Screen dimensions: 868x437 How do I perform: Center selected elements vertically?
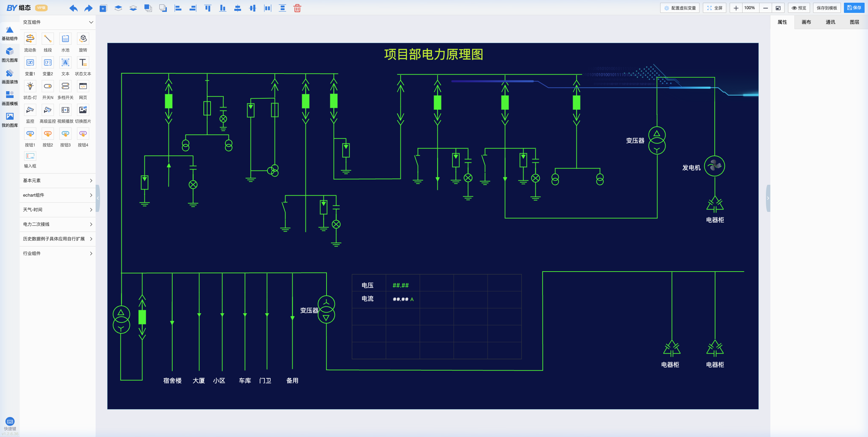[x=237, y=8]
